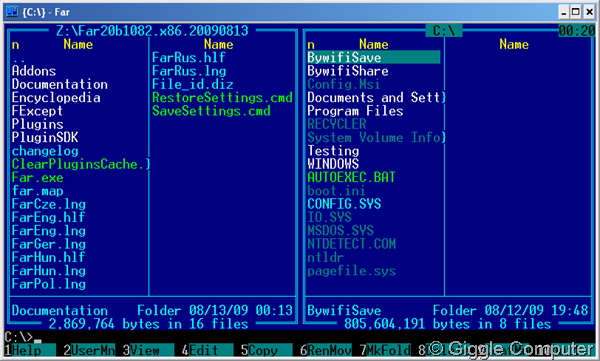Select the FarCze.lng file
This screenshot has width=600, height=361.
click(49, 204)
